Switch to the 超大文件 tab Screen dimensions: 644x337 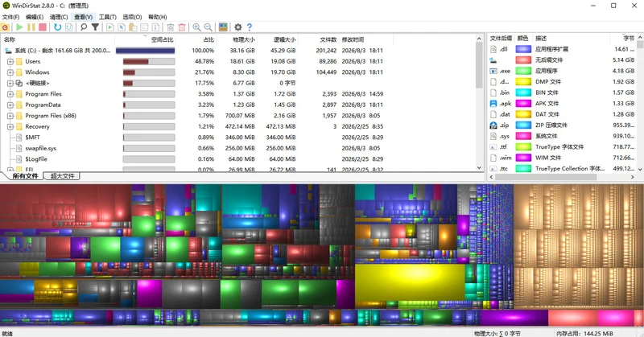point(63,176)
